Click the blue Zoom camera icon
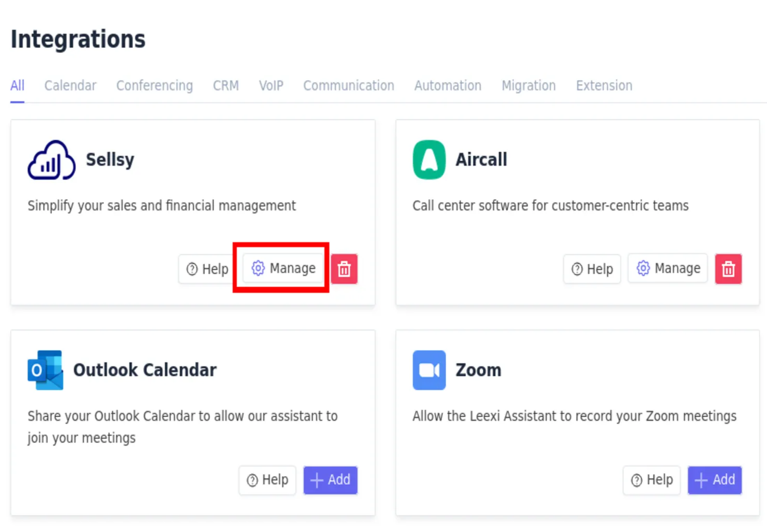Viewport: 767px width, 532px height. (x=429, y=370)
